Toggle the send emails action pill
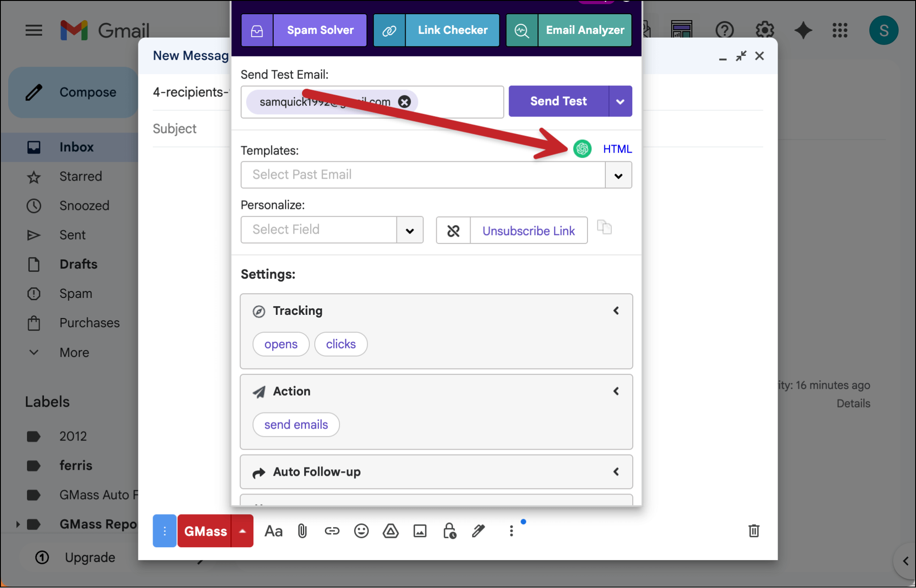This screenshot has height=588, width=916. point(296,425)
